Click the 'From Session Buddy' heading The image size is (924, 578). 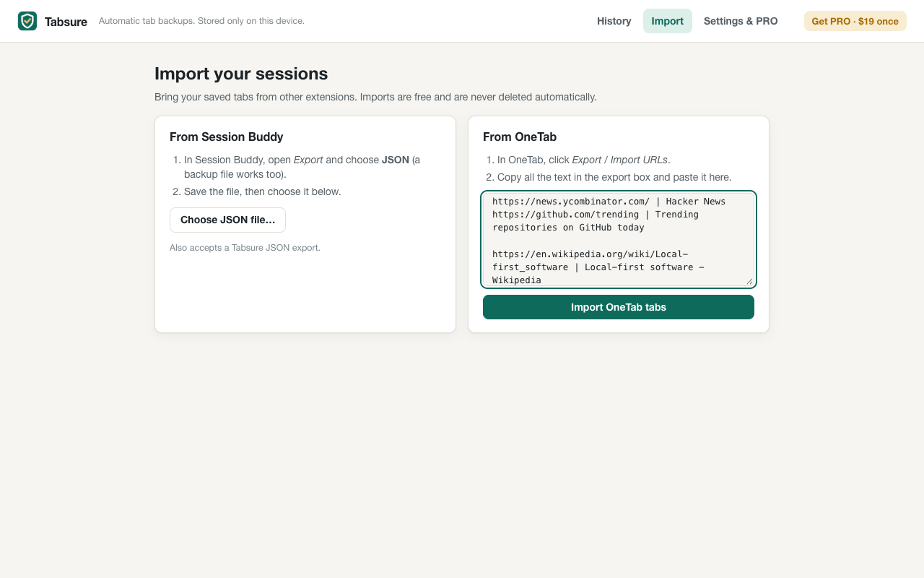point(227,137)
